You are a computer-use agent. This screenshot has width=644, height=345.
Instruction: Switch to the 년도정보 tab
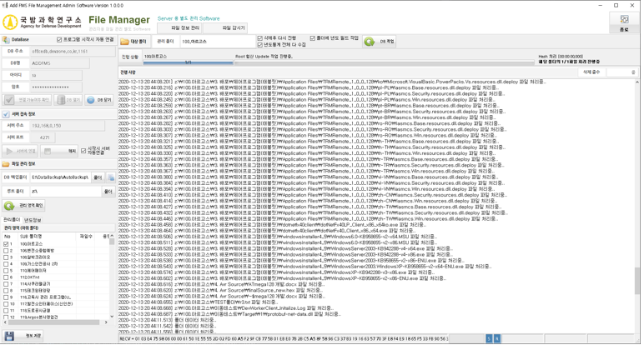[x=33, y=220]
